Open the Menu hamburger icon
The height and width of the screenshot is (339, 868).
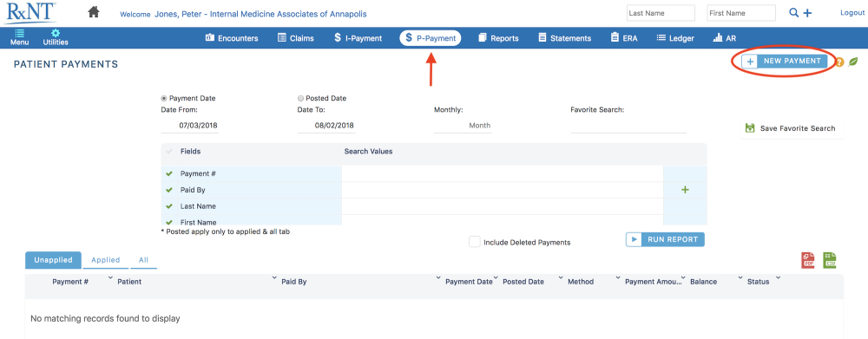click(19, 33)
